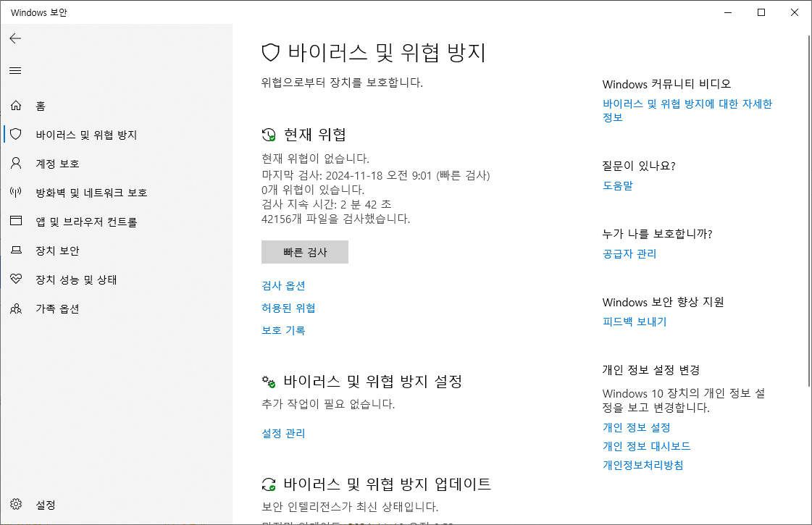This screenshot has height=525, width=812.
Task: Open 계정 보호 section
Action: click(x=117, y=164)
